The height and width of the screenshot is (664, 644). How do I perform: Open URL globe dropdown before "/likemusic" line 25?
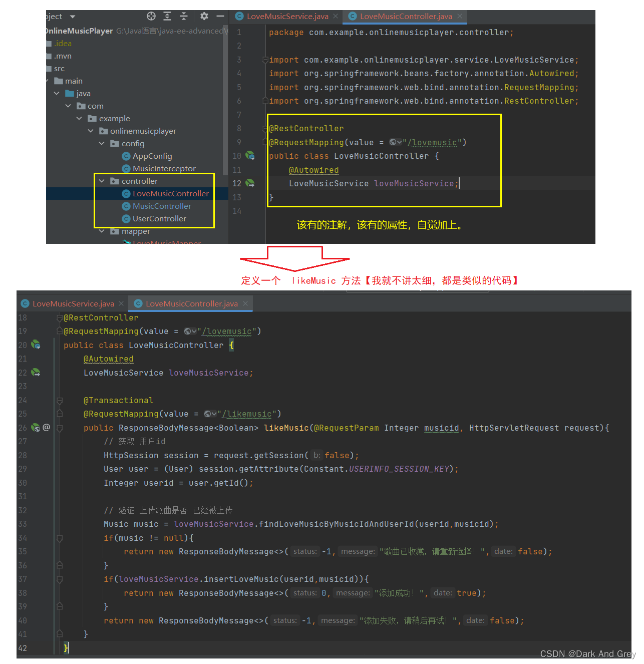[210, 414]
